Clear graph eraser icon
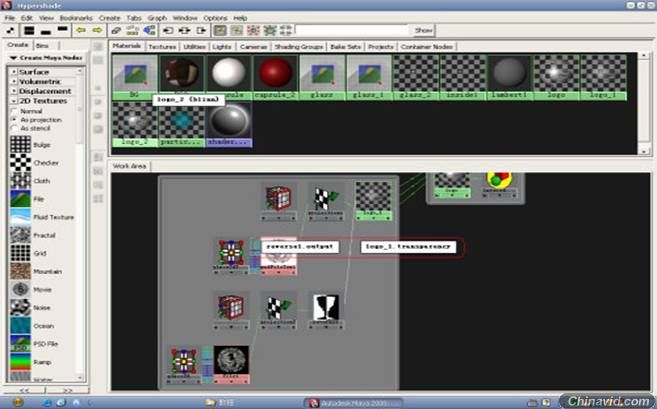Screen dimensions: 657x409 116,30
